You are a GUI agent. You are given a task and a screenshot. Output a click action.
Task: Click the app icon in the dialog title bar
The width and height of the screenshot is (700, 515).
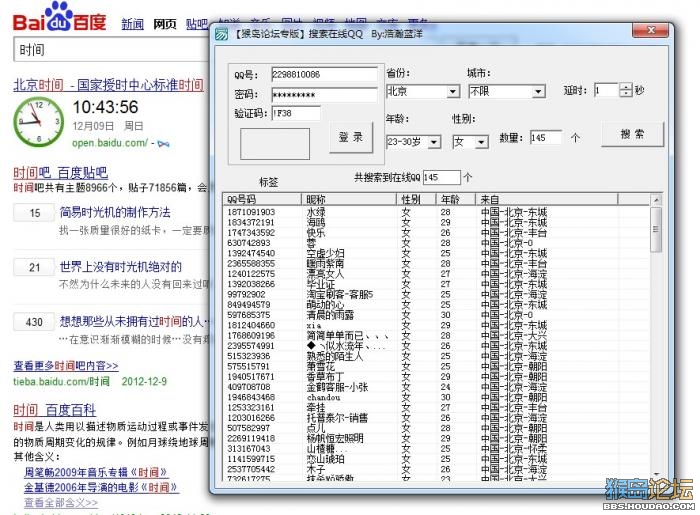click(x=221, y=34)
